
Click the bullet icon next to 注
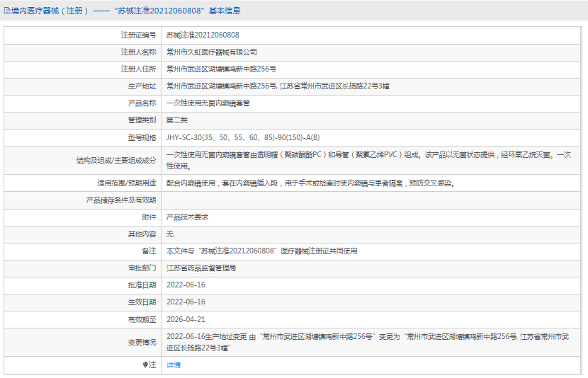pyautogui.click(x=145, y=365)
